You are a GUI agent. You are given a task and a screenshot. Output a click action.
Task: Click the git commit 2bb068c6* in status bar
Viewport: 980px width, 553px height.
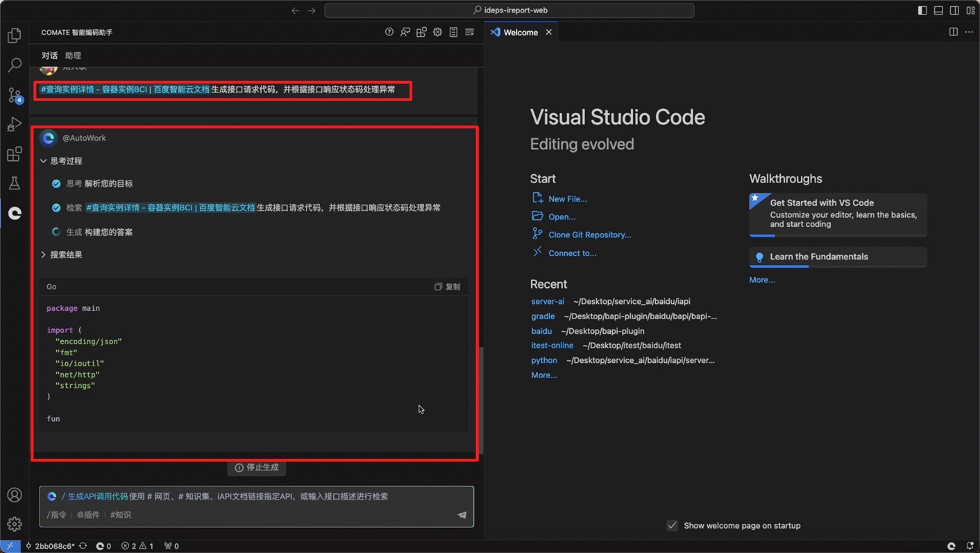tap(50, 546)
